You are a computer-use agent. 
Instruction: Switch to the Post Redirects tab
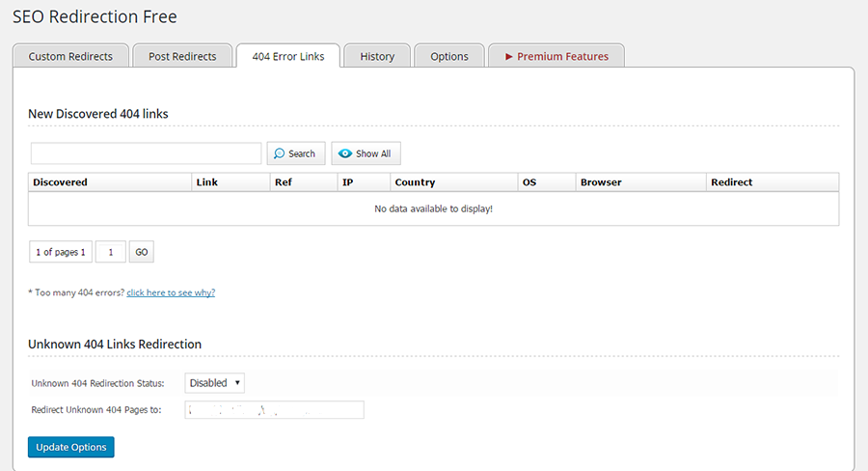(x=182, y=56)
